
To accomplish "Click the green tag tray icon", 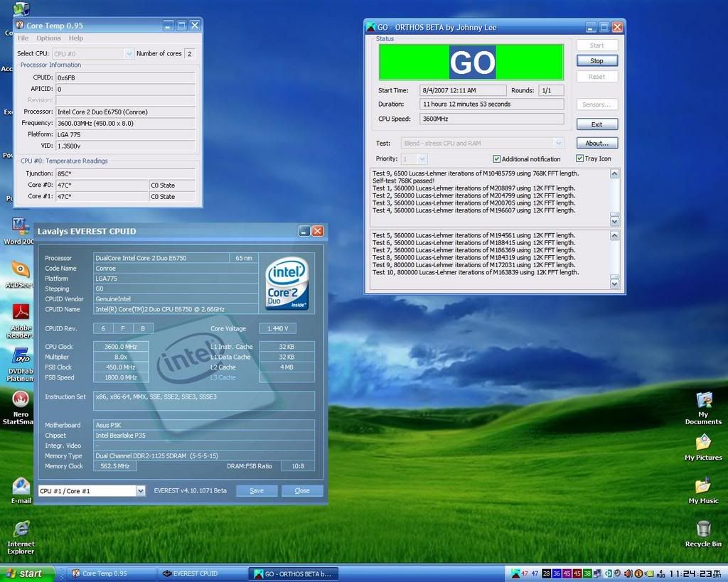I will point(649,573).
